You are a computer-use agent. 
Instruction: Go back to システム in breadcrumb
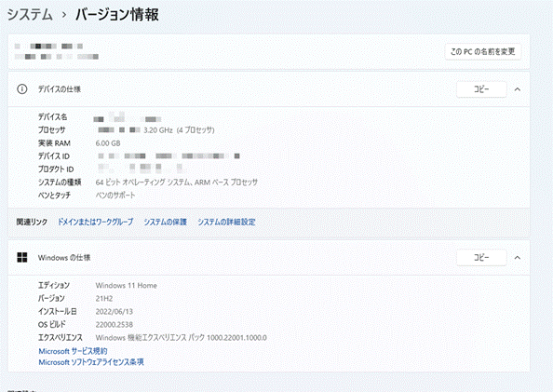tap(30, 15)
